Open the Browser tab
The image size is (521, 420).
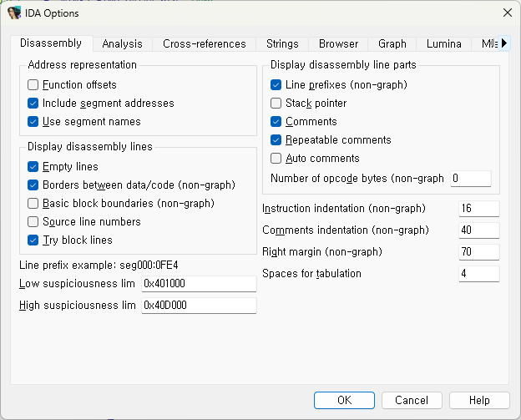[339, 44]
